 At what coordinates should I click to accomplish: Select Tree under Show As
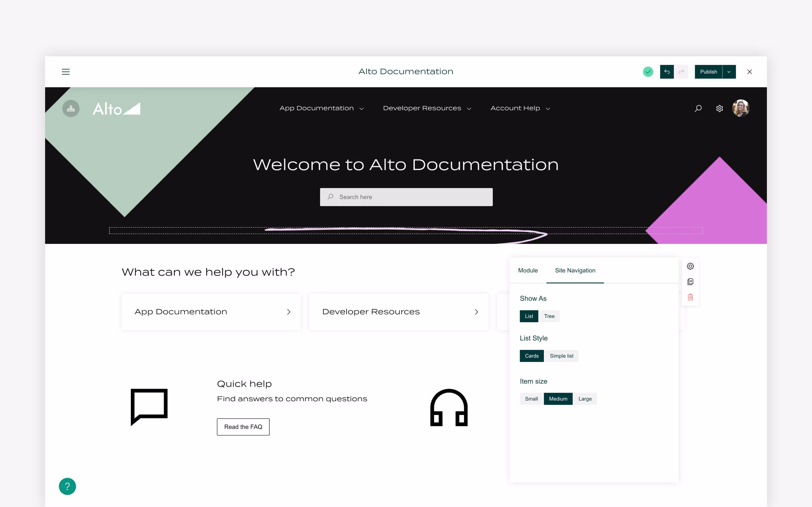[x=549, y=316]
